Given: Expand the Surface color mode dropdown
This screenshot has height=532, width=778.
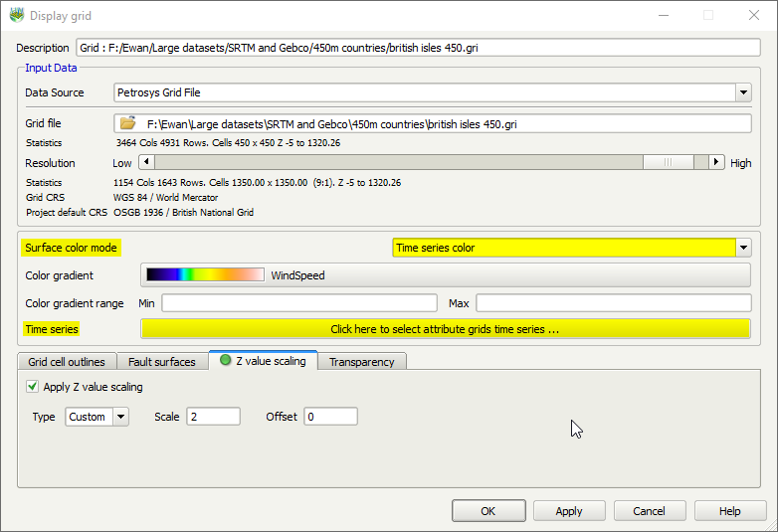Looking at the screenshot, I should point(743,248).
